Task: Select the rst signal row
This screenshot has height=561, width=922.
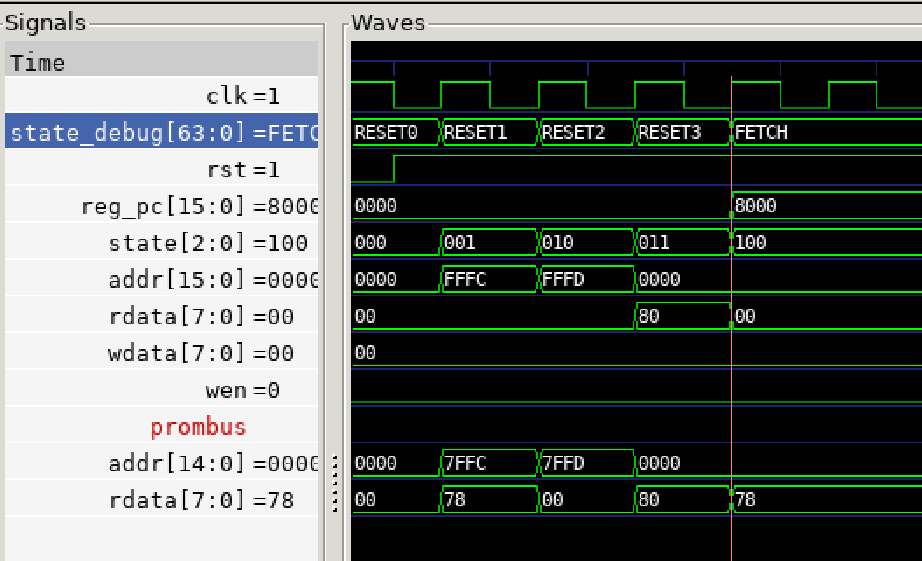Action: tap(162, 169)
